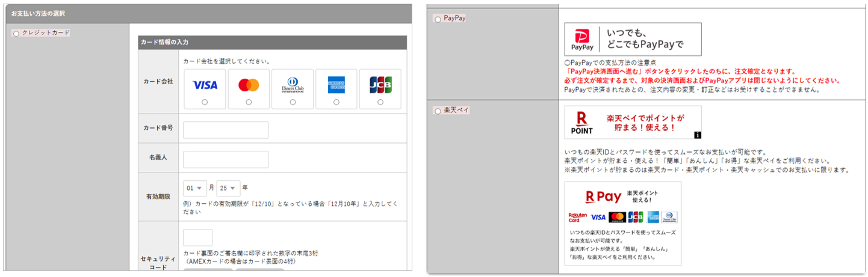Click the info icon on Rakuten Point banner

pos(697,135)
